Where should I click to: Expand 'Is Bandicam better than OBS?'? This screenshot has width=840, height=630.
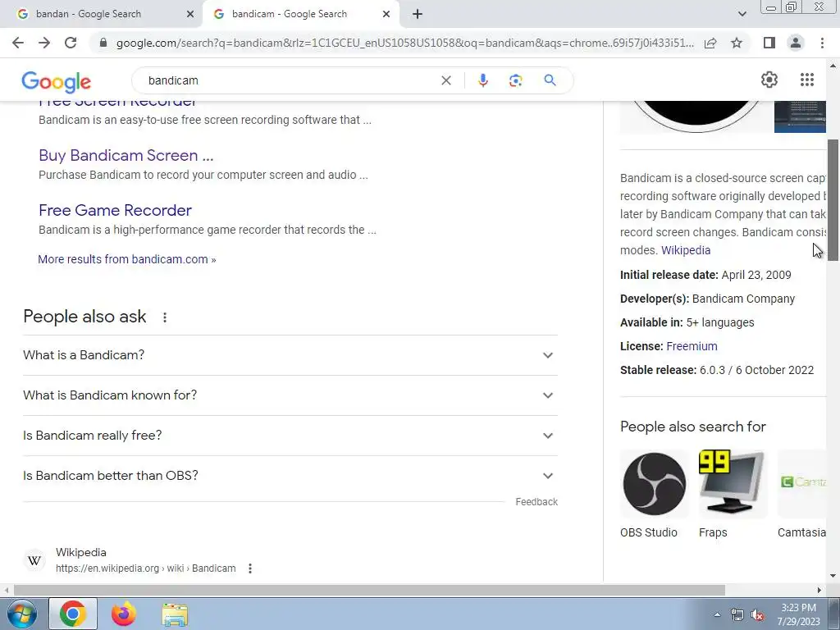click(x=290, y=476)
